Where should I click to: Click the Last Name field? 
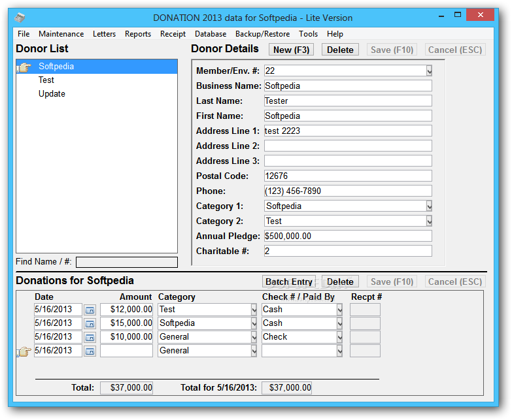point(348,101)
